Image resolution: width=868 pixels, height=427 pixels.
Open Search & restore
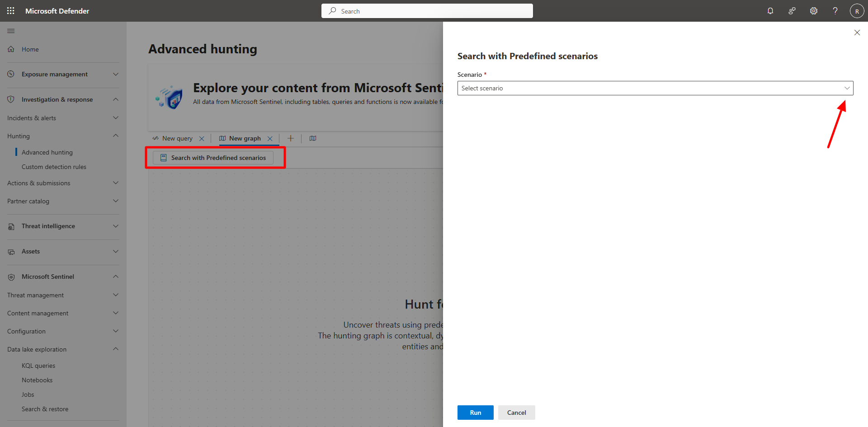(x=45, y=409)
